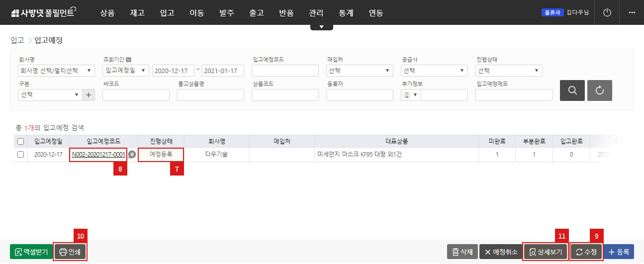Screen dimensions: 644x264
Task: Click the blue 물류사 badge
Action: tap(552, 12)
